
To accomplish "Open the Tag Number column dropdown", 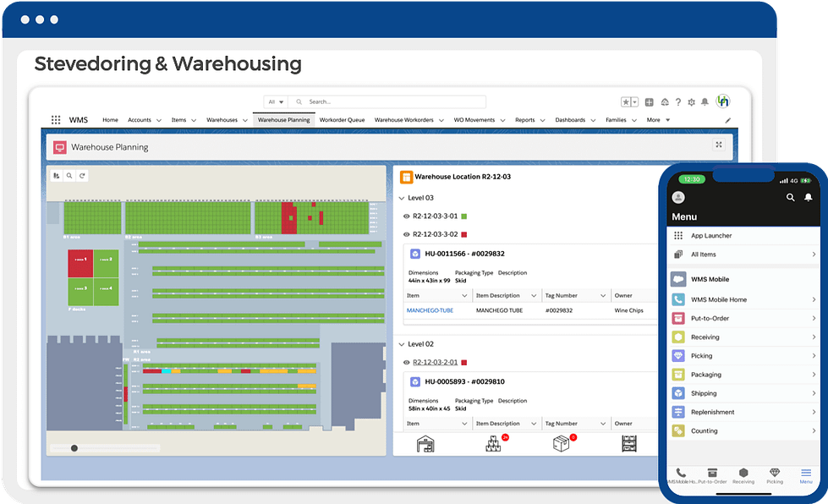I will (604, 295).
